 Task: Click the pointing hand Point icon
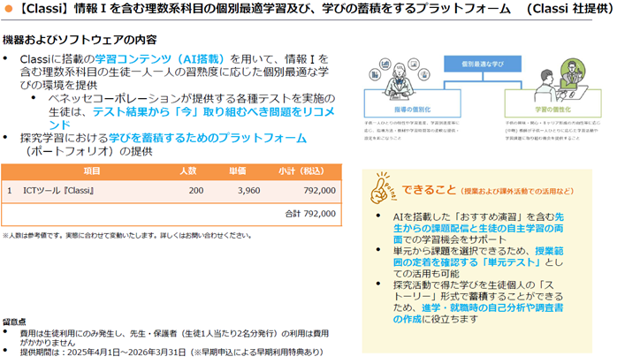click(x=382, y=189)
